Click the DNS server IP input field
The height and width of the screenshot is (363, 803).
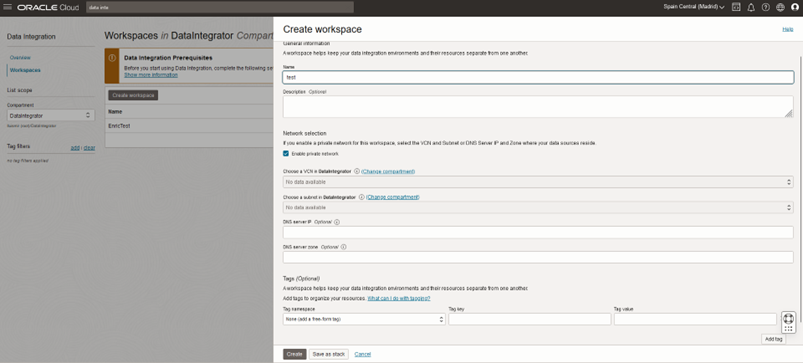(x=538, y=232)
